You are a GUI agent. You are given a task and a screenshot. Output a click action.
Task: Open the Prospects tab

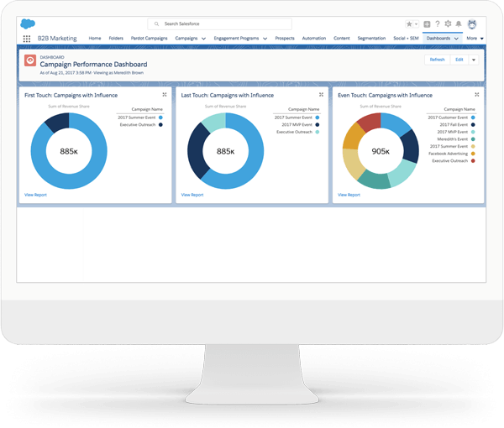pos(285,39)
